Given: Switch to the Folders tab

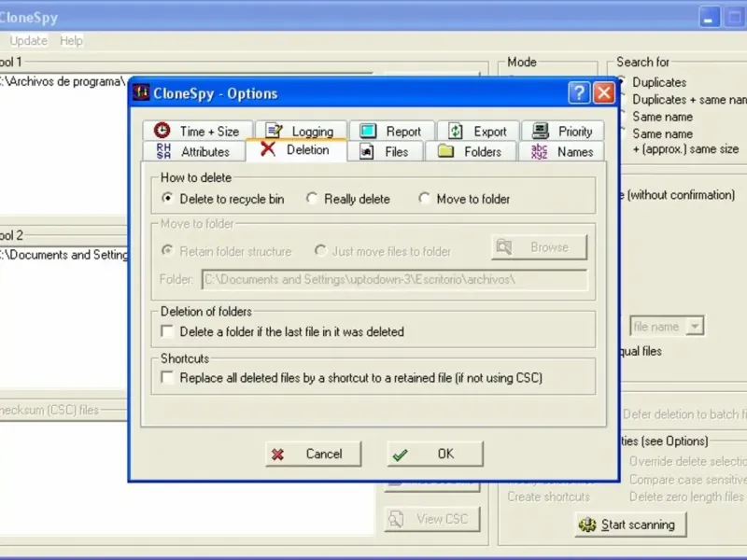Looking at the screenshot, I should 471,151.
